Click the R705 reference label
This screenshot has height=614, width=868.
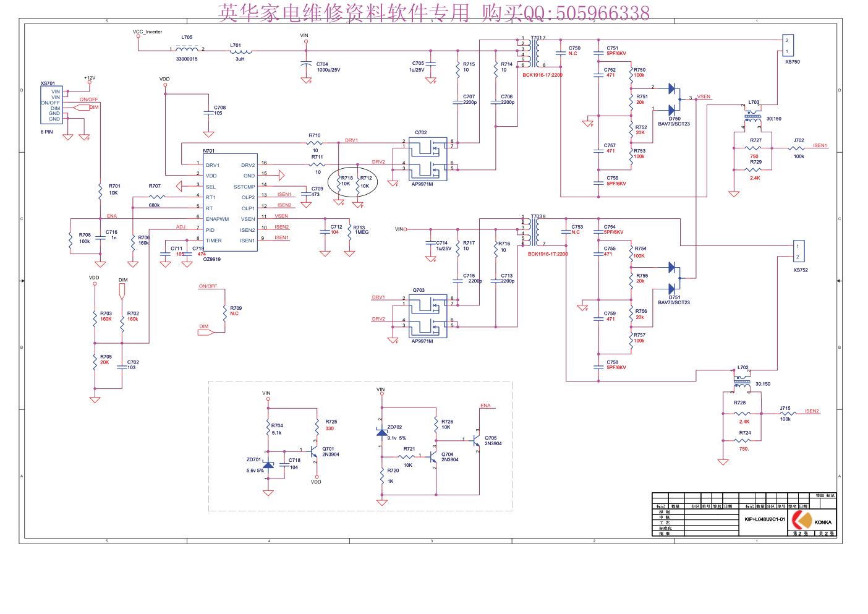tap(106, 357)
